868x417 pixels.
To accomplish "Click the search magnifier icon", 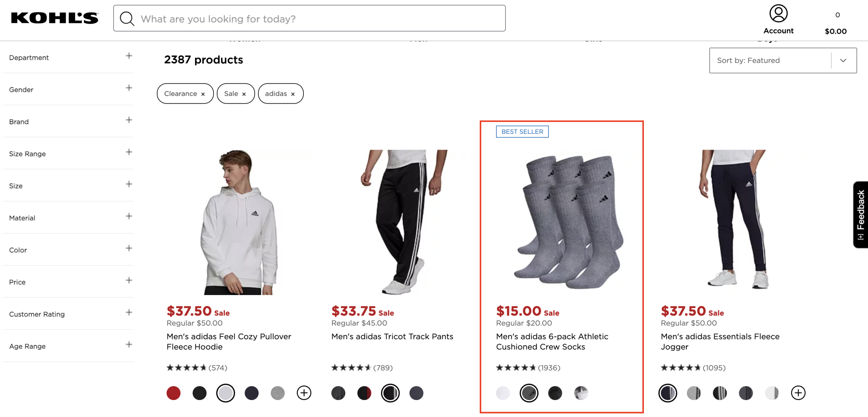I will click(127, 19).
